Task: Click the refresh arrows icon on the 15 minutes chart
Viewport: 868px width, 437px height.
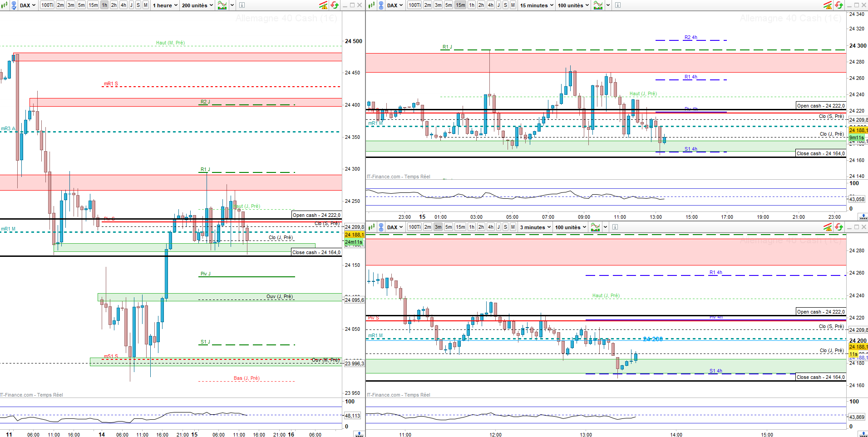Action: coord(839,5)
